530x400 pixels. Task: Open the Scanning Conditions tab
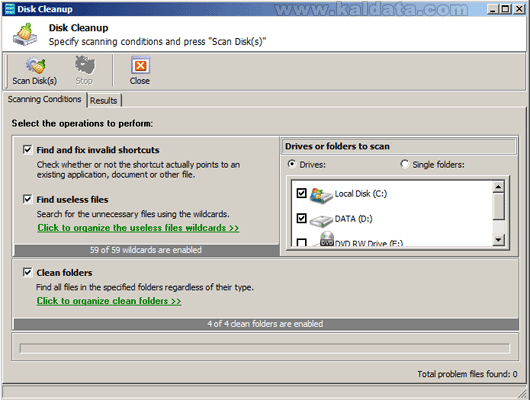tap(44, 99)
